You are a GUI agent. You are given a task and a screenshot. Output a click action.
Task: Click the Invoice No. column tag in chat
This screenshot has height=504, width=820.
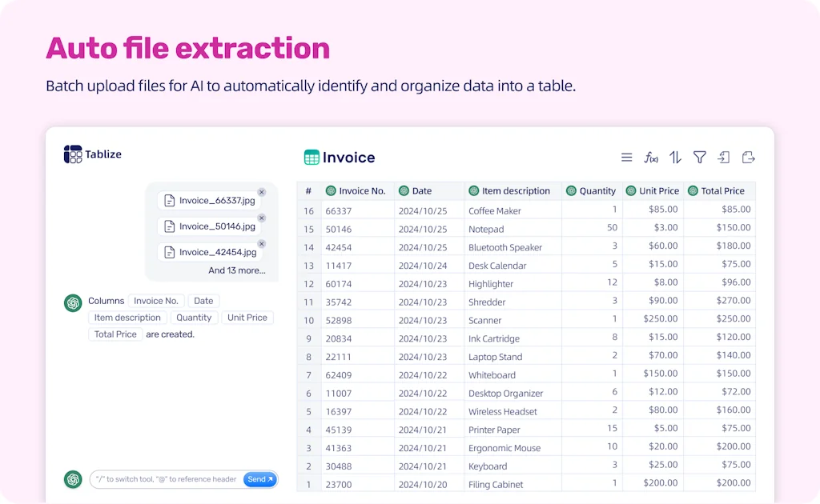tap(155, 301)
